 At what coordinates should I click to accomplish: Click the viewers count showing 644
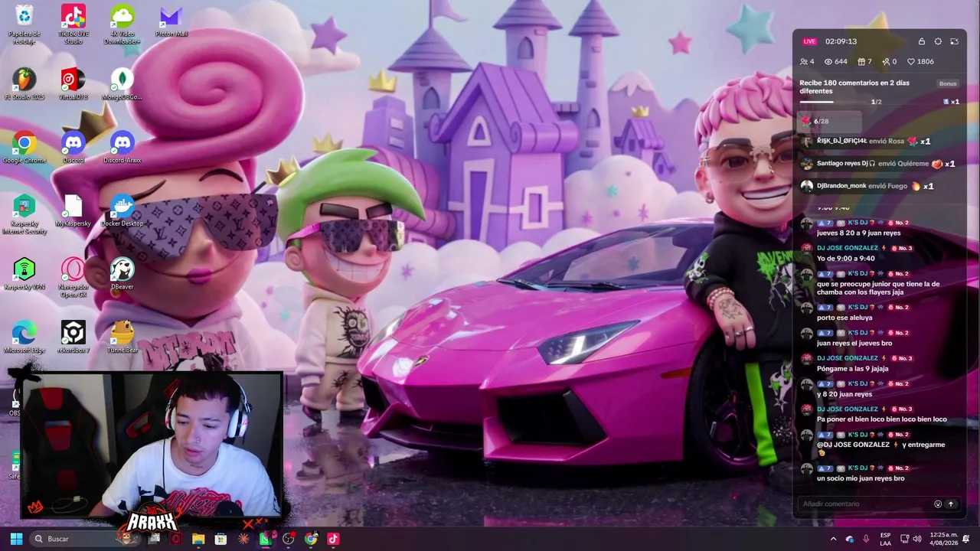click(x=835, y=62)
